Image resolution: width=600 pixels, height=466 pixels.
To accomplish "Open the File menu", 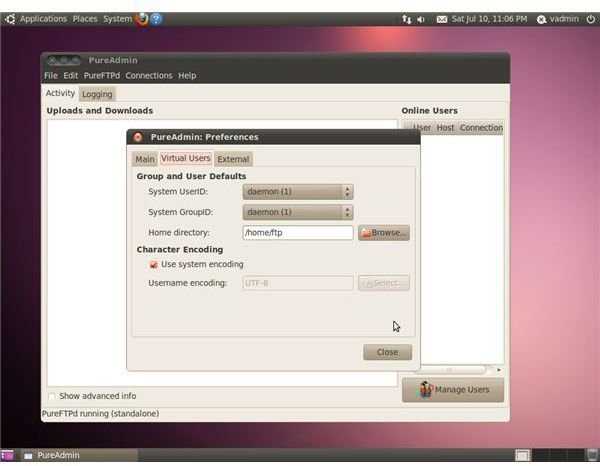I will point(51,76).
